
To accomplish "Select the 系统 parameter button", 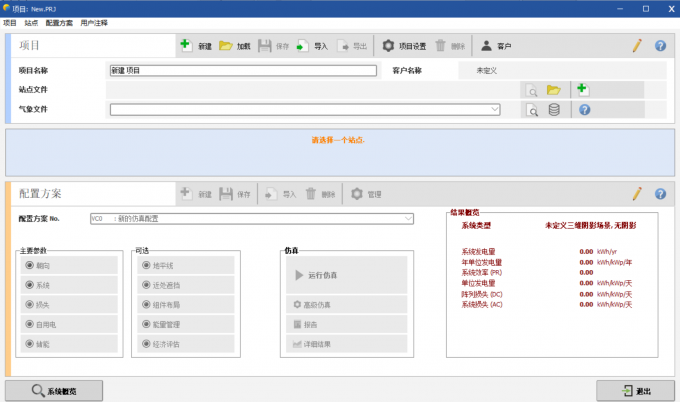I will 69,285.
